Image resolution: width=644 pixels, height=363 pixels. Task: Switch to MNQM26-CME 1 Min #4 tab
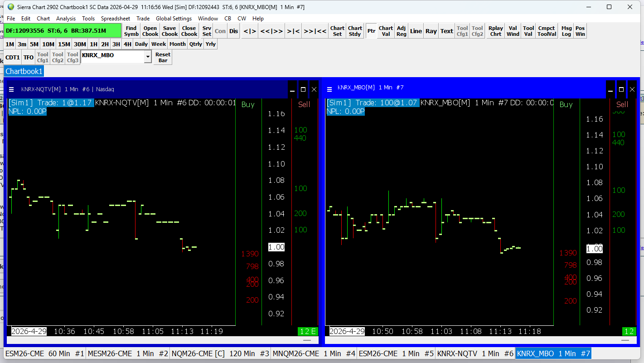pos(314,353)
